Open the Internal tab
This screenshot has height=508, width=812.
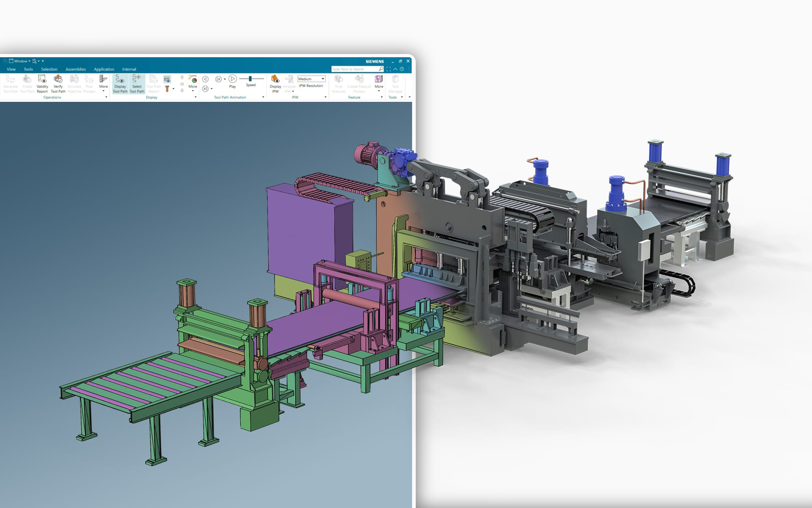coord(129,69)
